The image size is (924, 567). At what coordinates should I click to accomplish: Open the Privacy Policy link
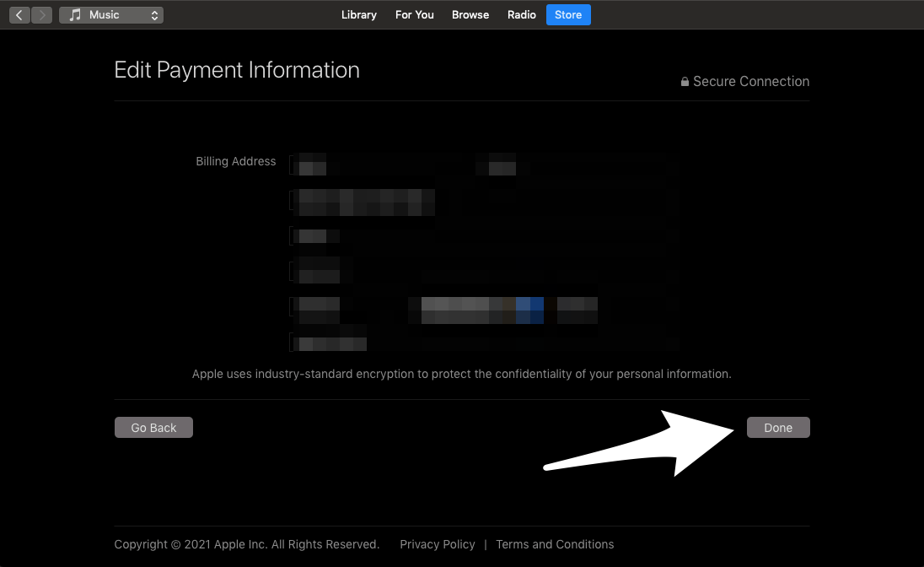pos(438,544)
